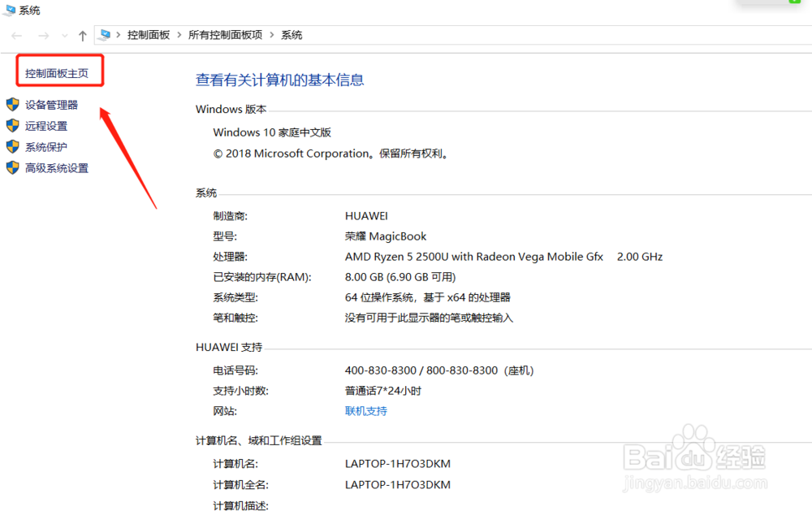This screenshot has height=511, width=812.
Task: Click the shield icon beside 远程设置
Action: coord(12,125)
